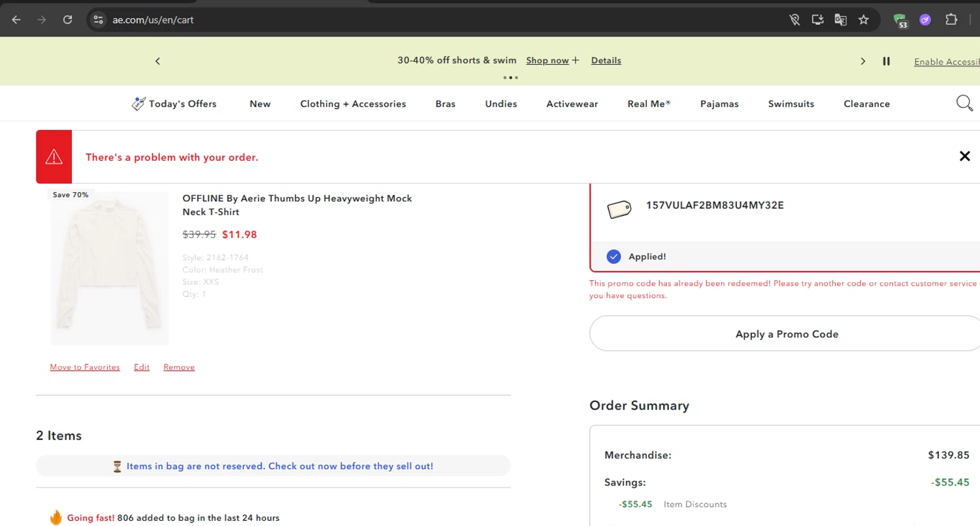Click promo code 157VULAF2BM83U4MY32E
This screenshot has height=526, width=980.
(x=715, y=205)
